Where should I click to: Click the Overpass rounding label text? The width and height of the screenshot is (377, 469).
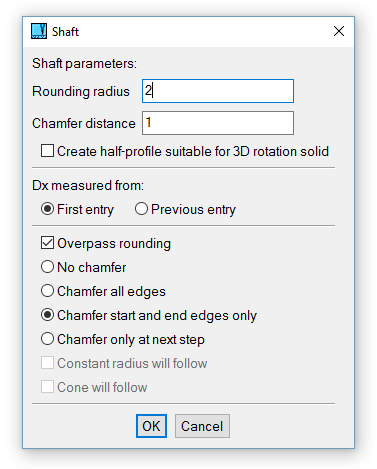coord(114,243)
